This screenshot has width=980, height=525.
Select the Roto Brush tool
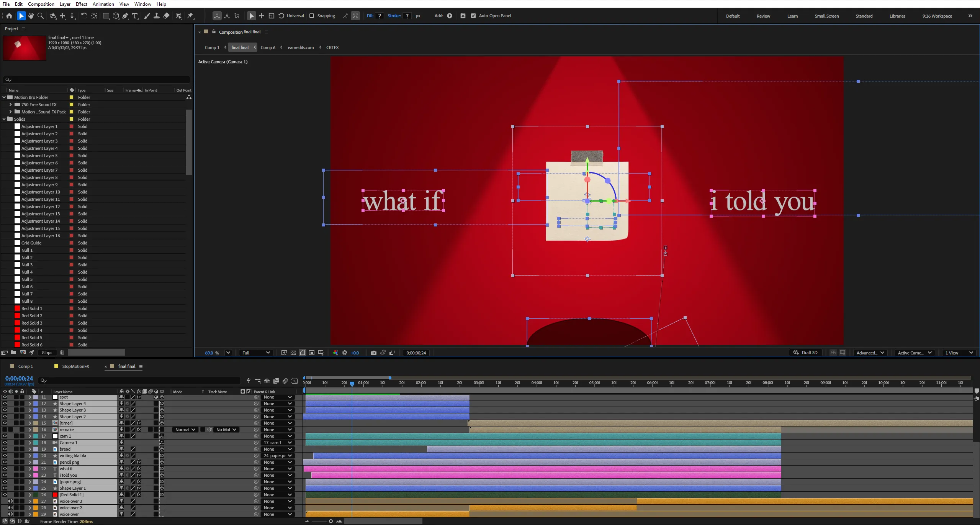[x=179, y=16]
